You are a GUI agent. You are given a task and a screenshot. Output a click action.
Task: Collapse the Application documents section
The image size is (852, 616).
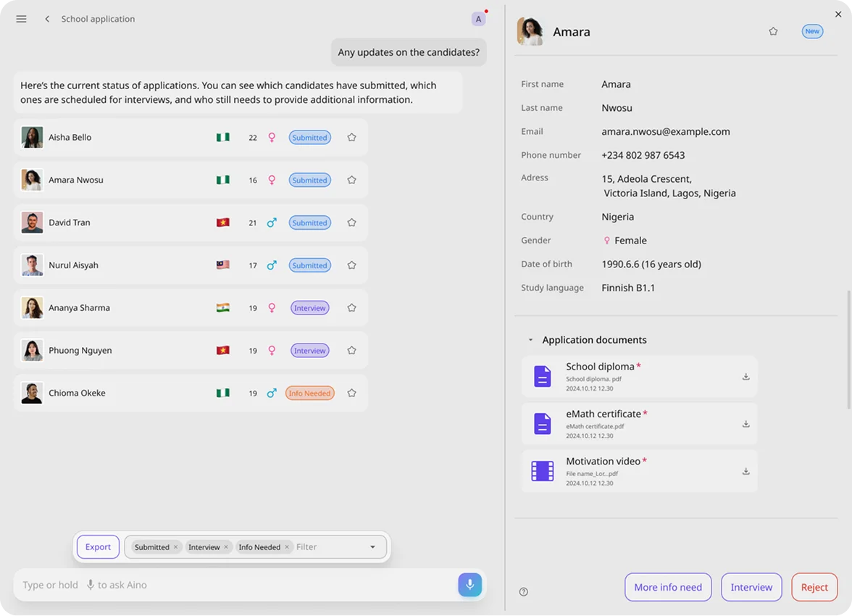pyautogui.click(x=530, y=340)
